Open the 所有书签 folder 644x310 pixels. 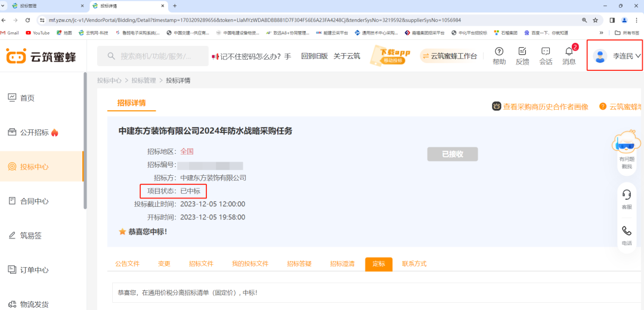pyautogui.click(x=627, y=32)
